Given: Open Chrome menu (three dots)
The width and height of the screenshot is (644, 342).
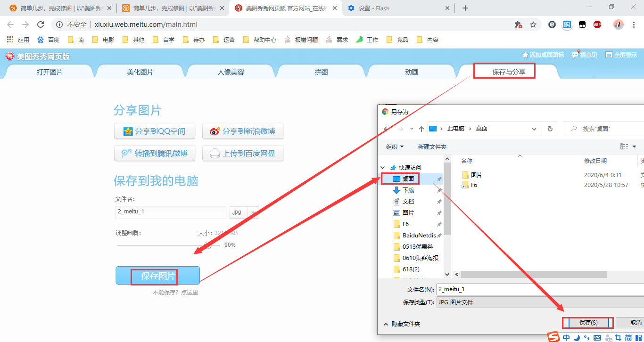Looking at the screenshot, I should (633, 24).
